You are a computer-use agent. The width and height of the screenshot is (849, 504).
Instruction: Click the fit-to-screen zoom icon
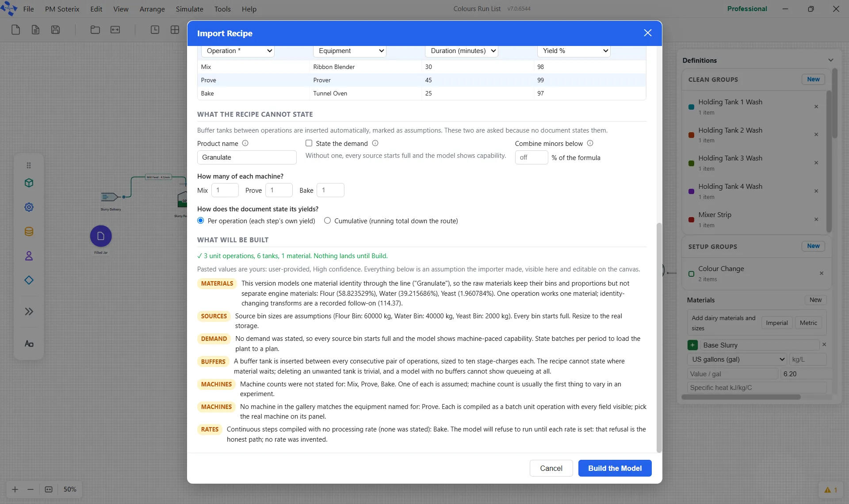coord(49,489)
